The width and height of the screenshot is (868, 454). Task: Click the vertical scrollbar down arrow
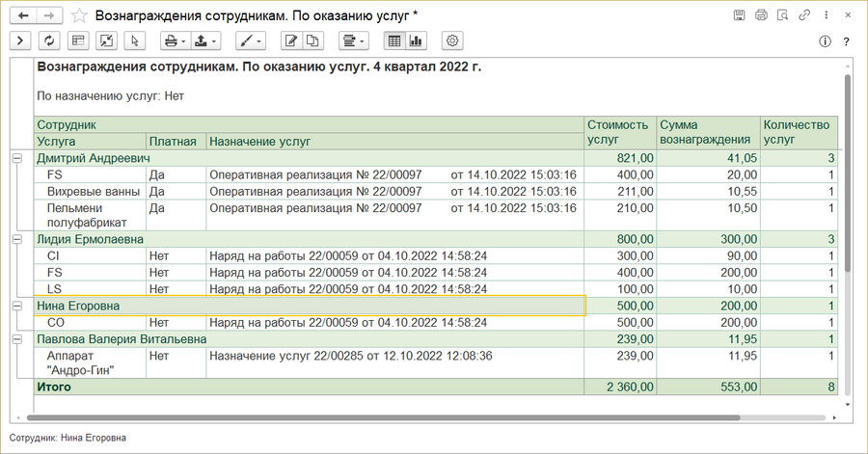847,405
